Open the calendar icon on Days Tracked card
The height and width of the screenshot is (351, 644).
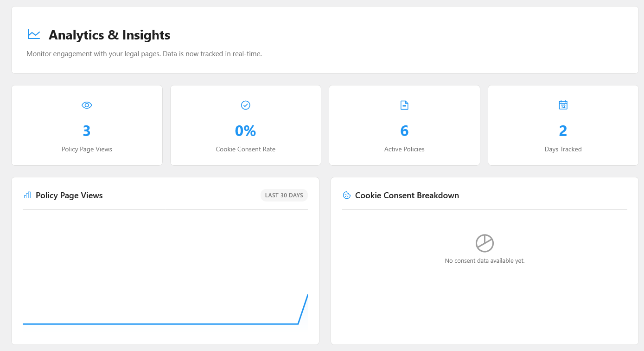(x=563, y=105)
